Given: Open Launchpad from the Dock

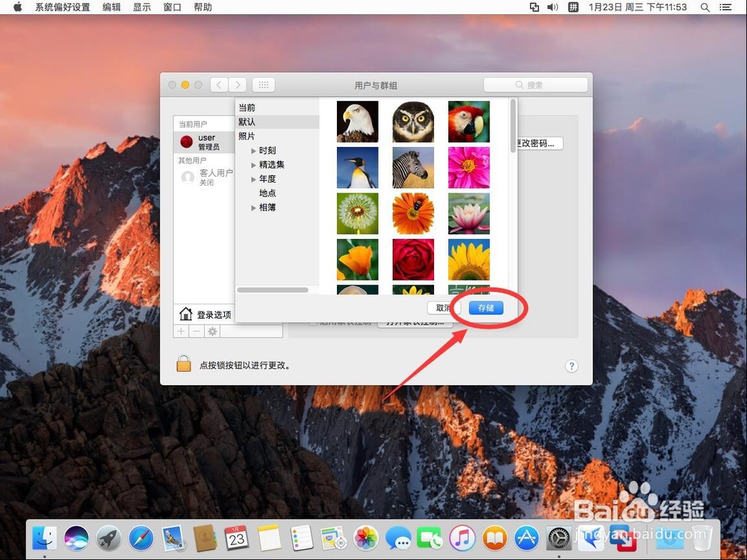Looking at the screenshot, I should pos(108,538).
